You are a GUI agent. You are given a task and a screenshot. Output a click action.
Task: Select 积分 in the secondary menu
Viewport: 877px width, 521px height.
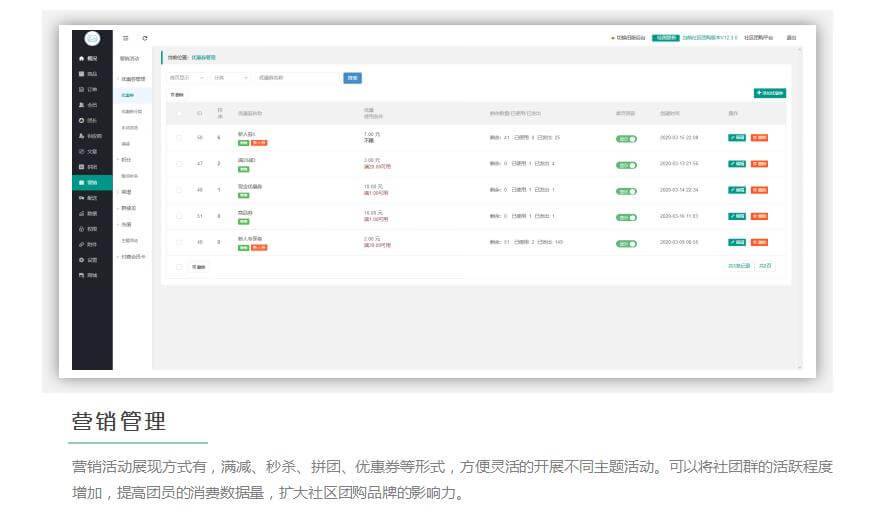pyautogui.click(x=126, y=159)
